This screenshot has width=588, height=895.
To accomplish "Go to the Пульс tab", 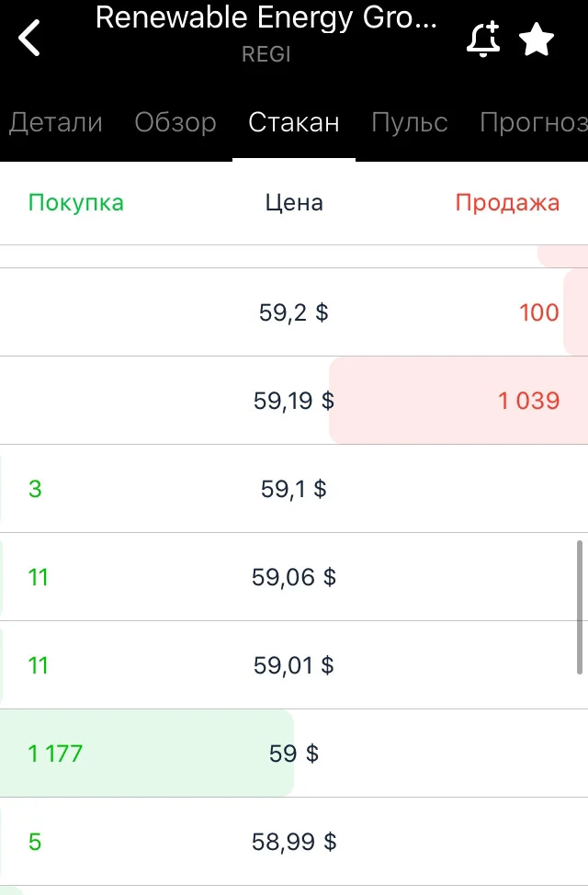I will tap(410, 122).
